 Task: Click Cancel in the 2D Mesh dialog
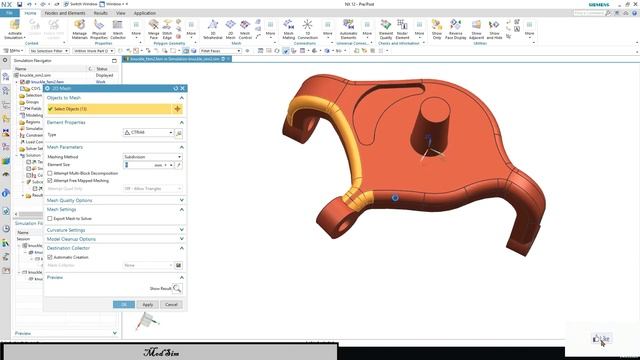(x=171, y=304)
